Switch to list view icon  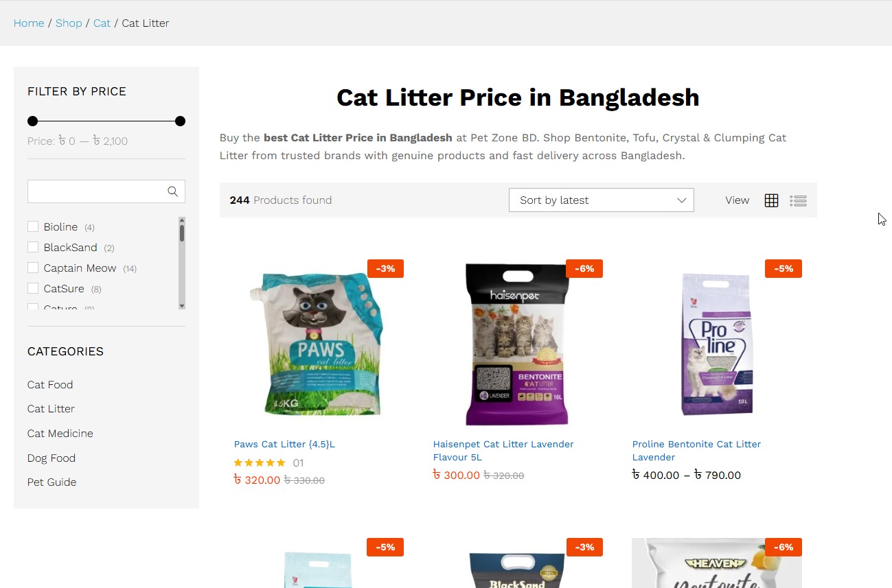point(798,200)
